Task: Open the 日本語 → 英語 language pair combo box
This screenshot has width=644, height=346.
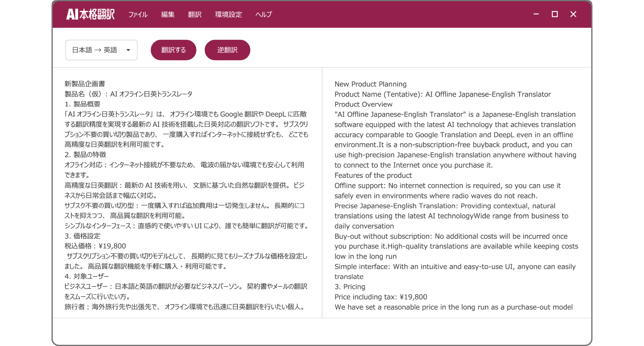Action: point(101,50)
